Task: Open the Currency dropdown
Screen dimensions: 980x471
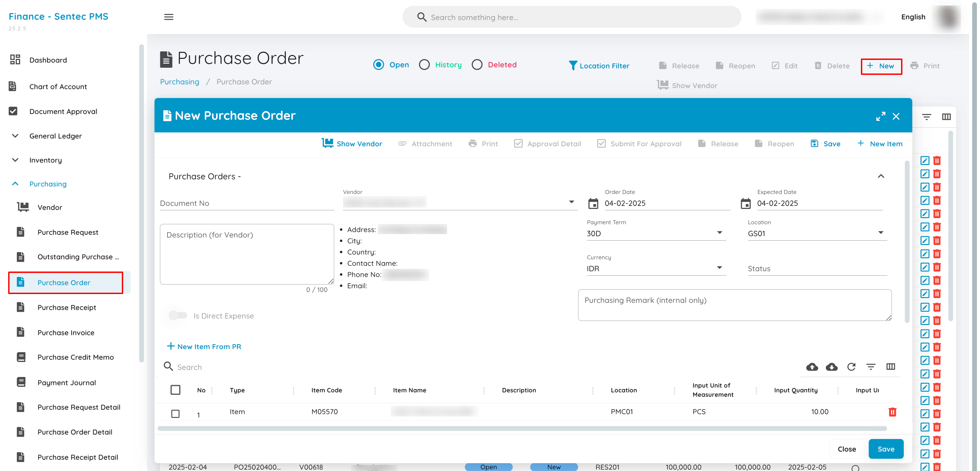Action: point(656,268)
